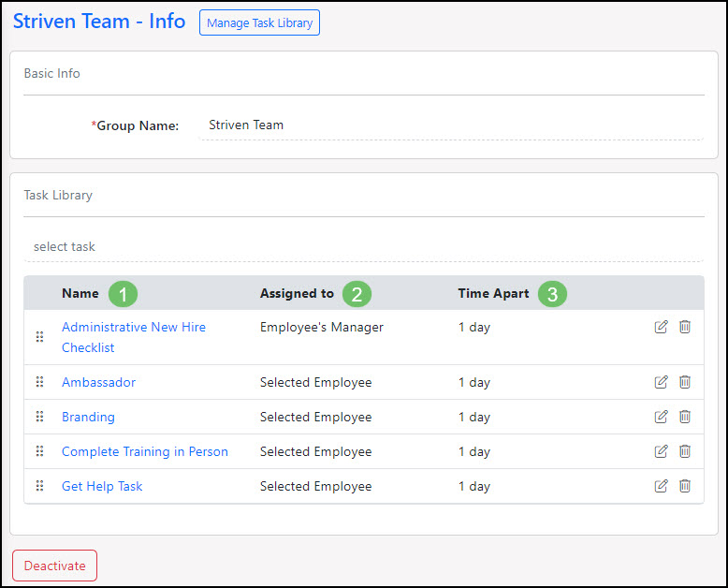Click 1 day in Administrative New Hire row
The width and height of the screenshot is (728, 588).
tap(474, 328)
